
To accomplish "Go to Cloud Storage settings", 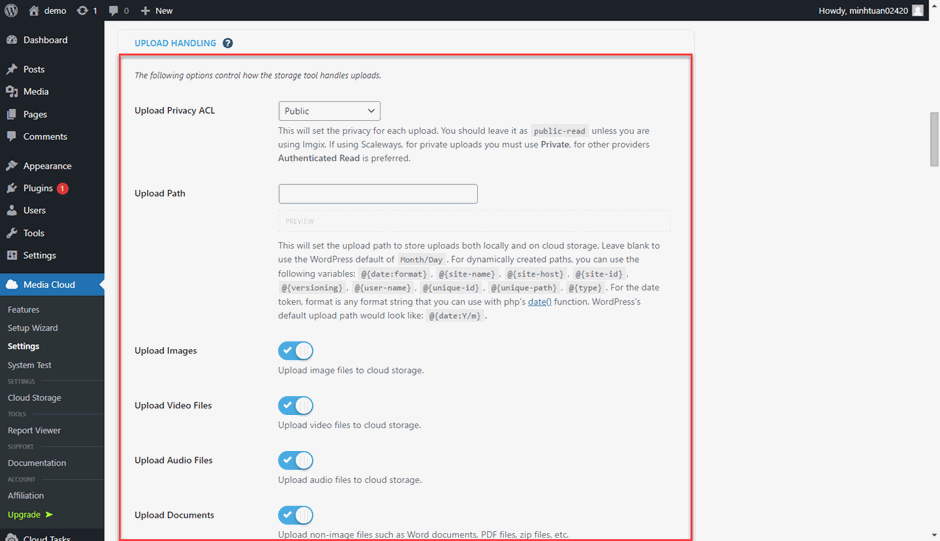I will 34,398.
